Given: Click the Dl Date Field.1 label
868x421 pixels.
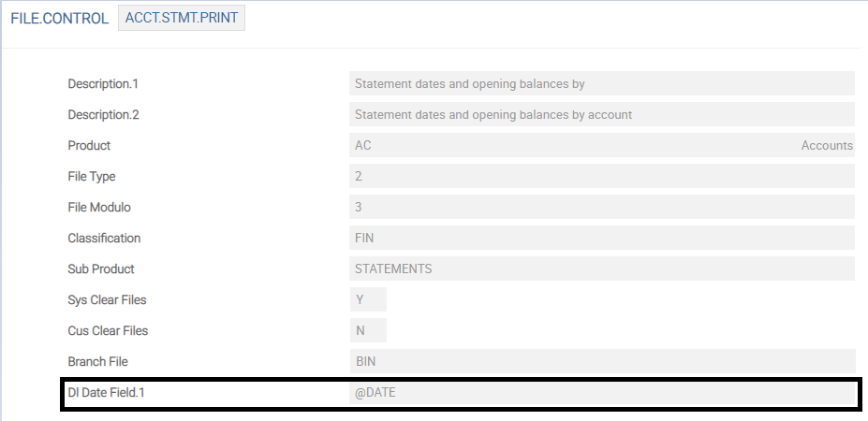Looking at the screenshot, I should pyautogui.click(x=107, y=393).
